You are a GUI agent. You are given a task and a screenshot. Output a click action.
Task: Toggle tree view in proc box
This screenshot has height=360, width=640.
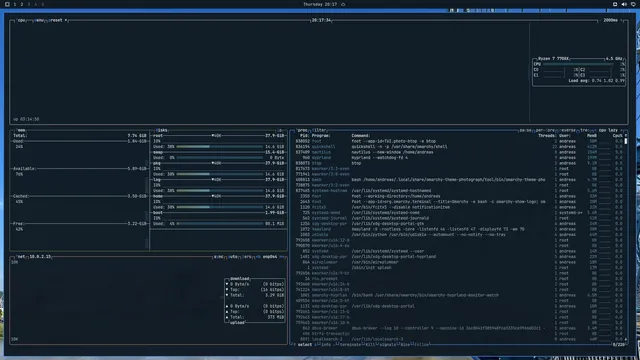click(x=585, y=130)
